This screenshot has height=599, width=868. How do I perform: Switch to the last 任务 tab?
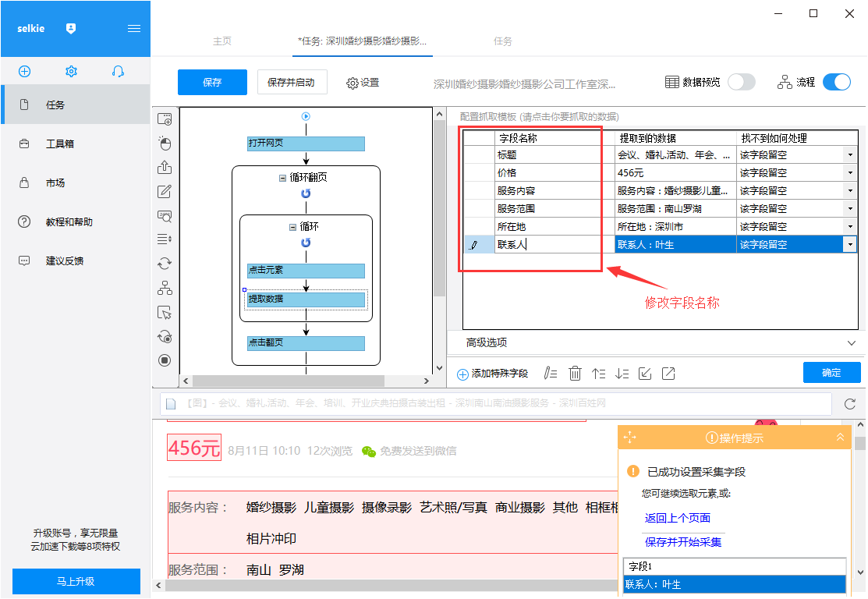[x=503, y=41]
